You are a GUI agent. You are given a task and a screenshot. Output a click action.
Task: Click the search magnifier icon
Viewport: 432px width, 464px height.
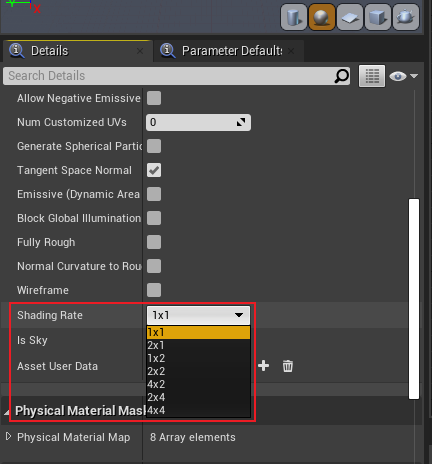point(341,76)
